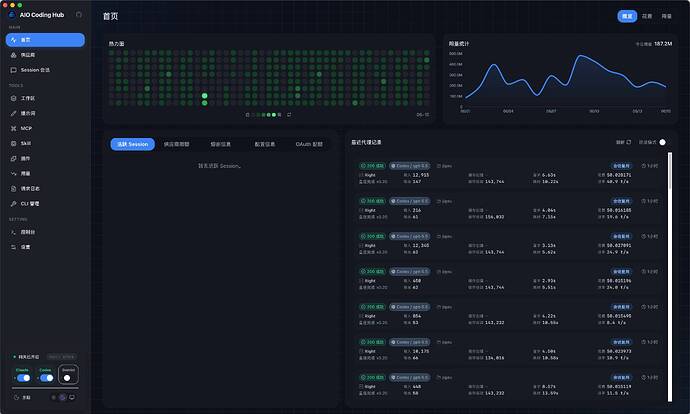690x414 pixels.
Task: Click the bright green heatmap cell
Action: coord(205,95)
